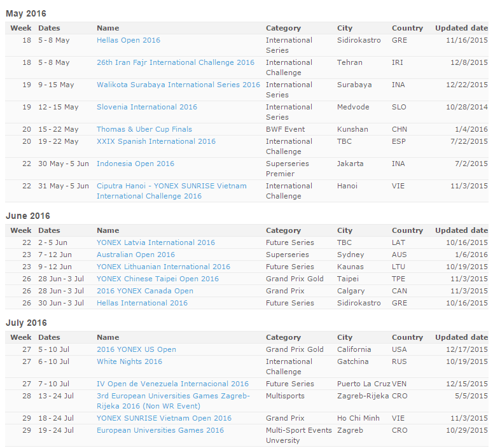Open YONEX SUNRISE Vietnam Open 2016 link
The image size is (493, 448).
[164, 419]
